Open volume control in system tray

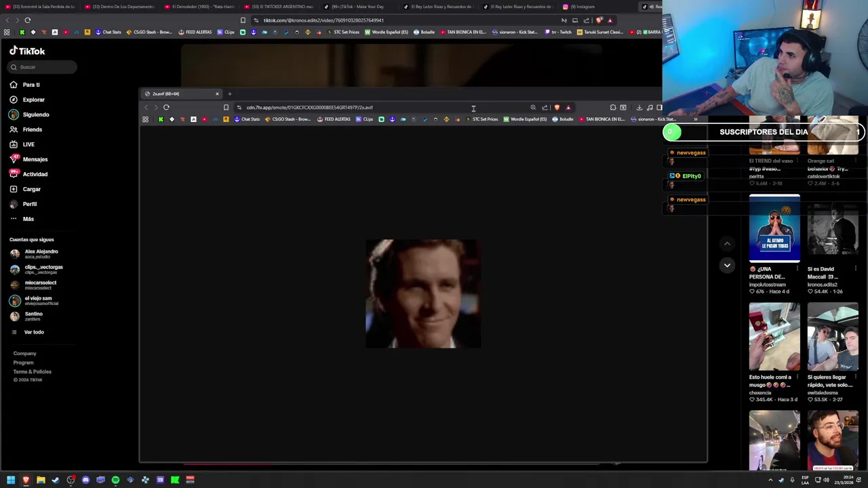(x=826, y=480)
